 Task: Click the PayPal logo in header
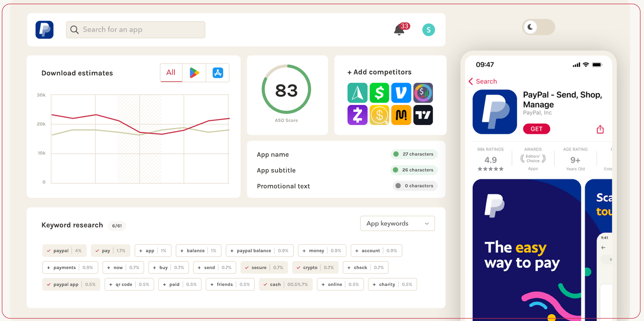pyautogui.click(x=44, y=30)
